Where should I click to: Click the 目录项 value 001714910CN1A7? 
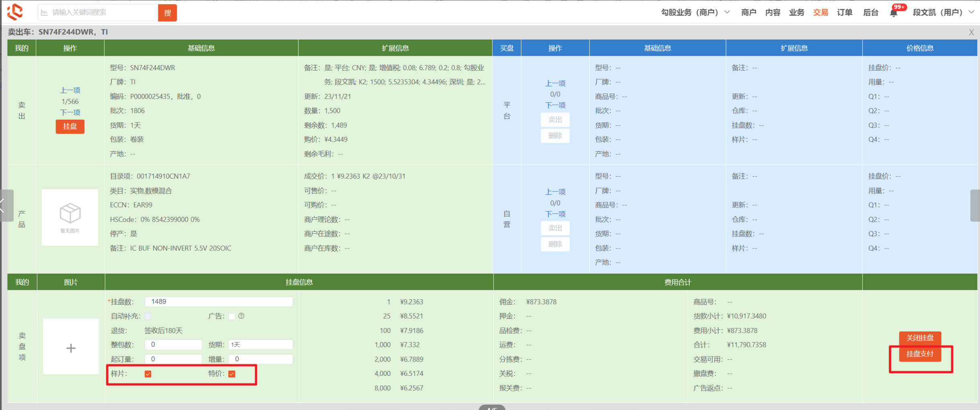(x=164, y=176)
